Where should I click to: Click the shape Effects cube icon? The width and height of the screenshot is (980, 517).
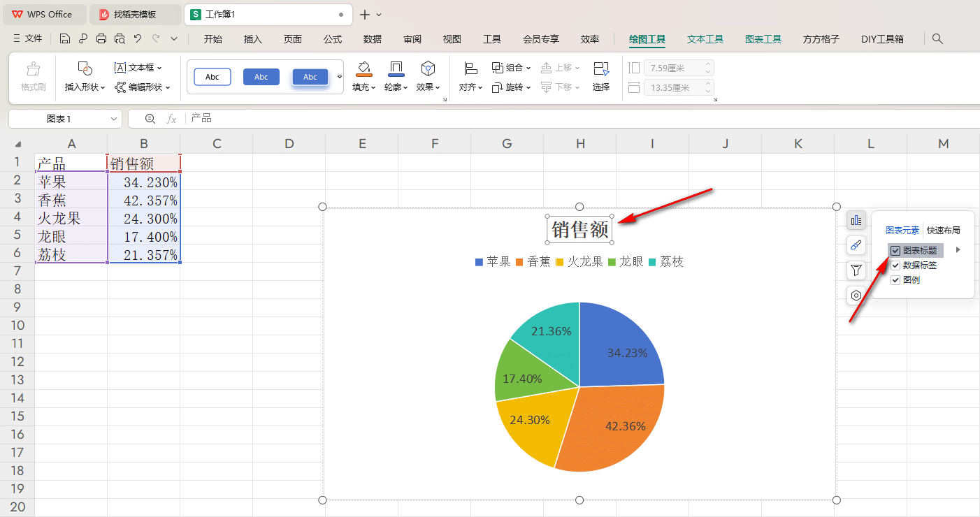pos(428,68)
